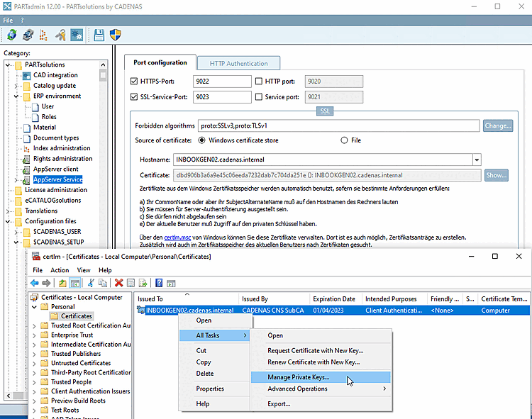532x419 pixels.
Task: Select the File radio button for certificate source
Action: tap(345, 140)
